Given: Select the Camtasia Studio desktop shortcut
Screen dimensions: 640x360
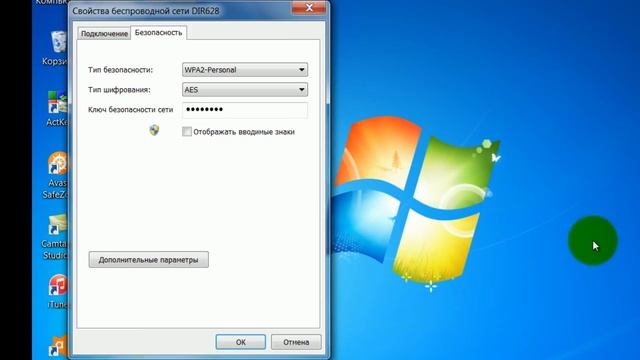Looking at the screenshot, I should pos(56,237).
